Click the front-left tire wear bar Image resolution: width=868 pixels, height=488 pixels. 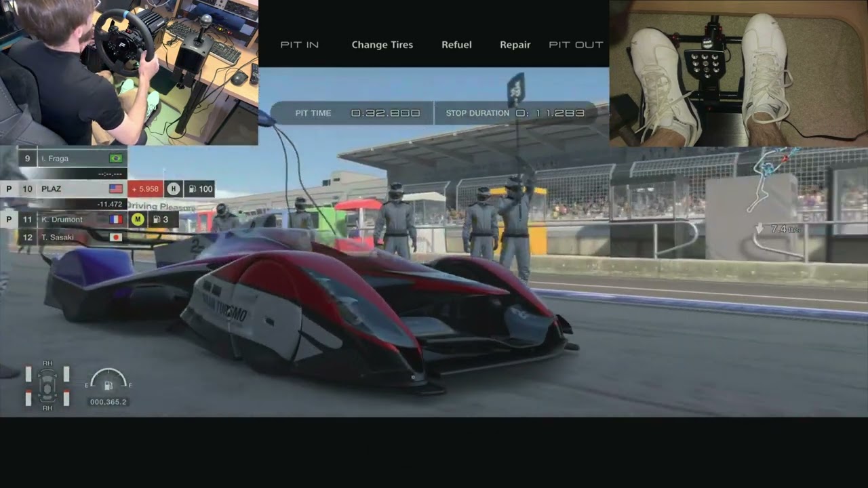(x=28, y=374)
